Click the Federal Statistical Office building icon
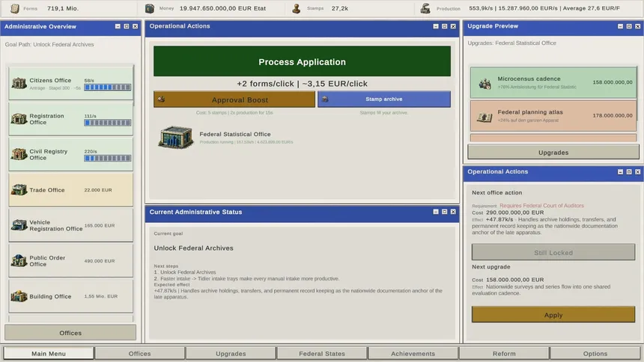Viewport: 644px width, 362px height. (x=176, y=137)
